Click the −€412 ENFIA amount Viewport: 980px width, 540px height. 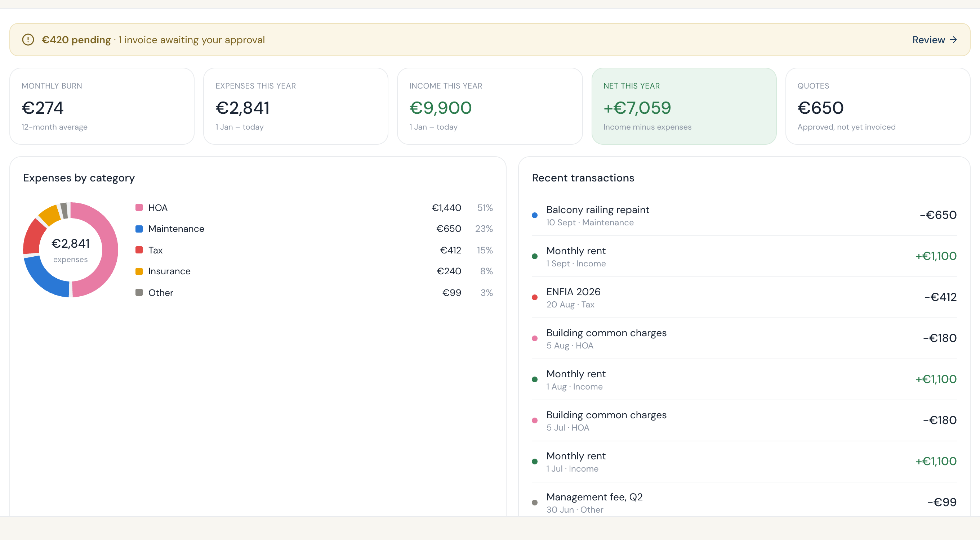(x=940, y=297)
